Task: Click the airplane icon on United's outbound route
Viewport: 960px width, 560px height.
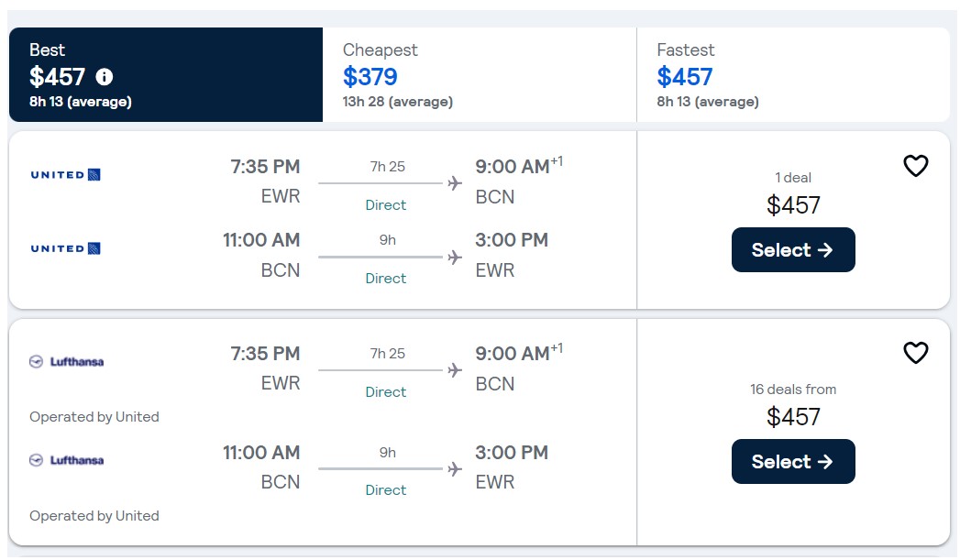Action: click(x=454, y=182)
